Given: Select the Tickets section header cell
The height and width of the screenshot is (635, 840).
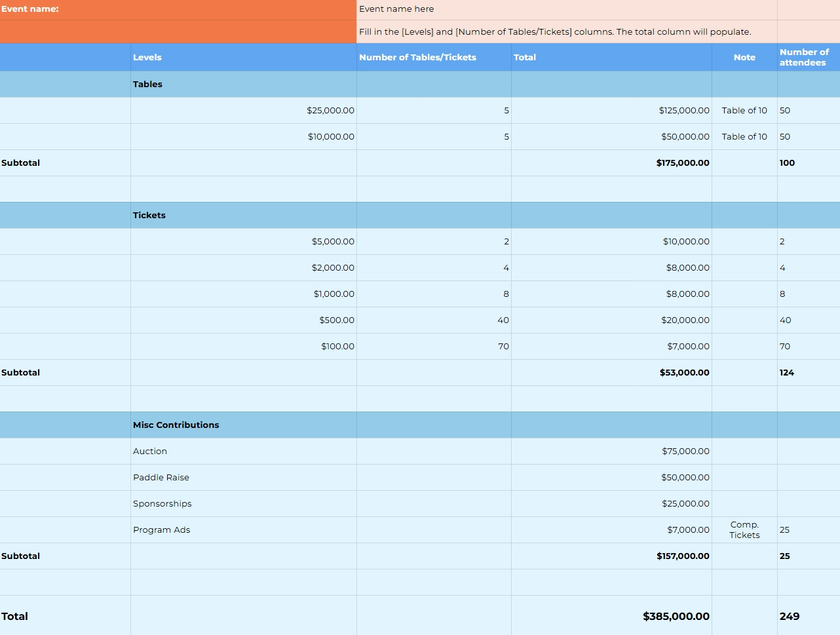Looking at the screenshot, I should [x=149, y=215].
